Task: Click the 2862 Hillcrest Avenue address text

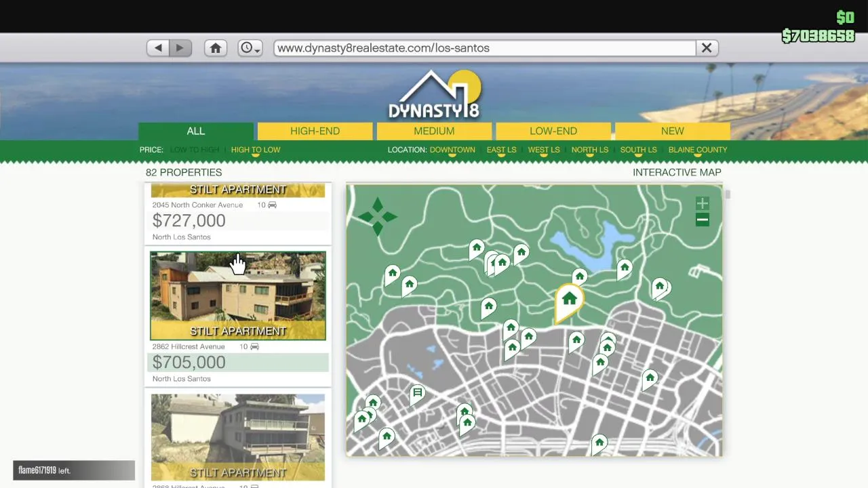Action: pos(189,346)
